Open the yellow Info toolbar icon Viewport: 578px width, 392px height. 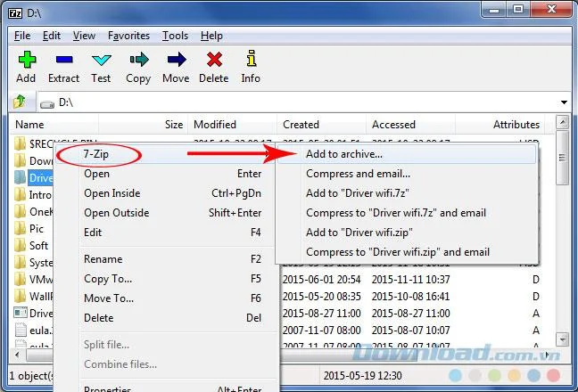(251, 59)
